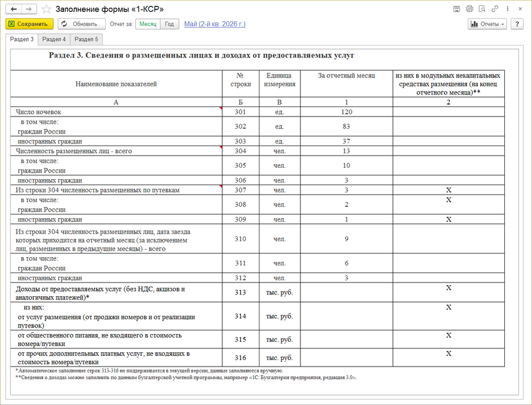Switch to the Раздел 5 tab

coord(86,39)
